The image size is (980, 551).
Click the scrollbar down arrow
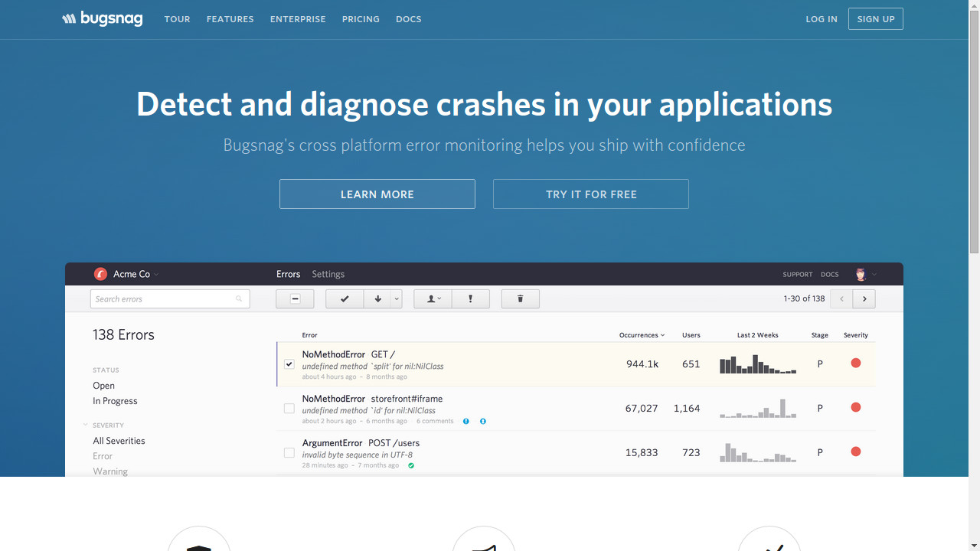tap(974, 546)
